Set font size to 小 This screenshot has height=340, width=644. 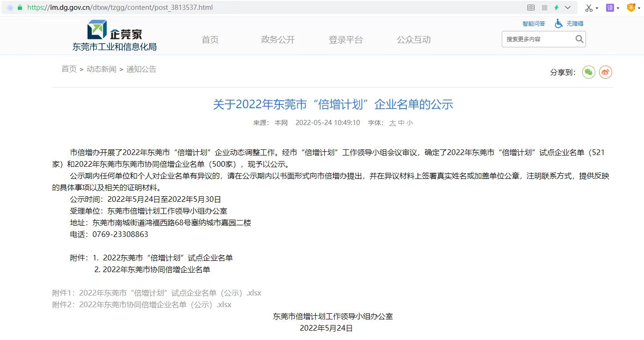pyautogui.click(x=410, y=123)
